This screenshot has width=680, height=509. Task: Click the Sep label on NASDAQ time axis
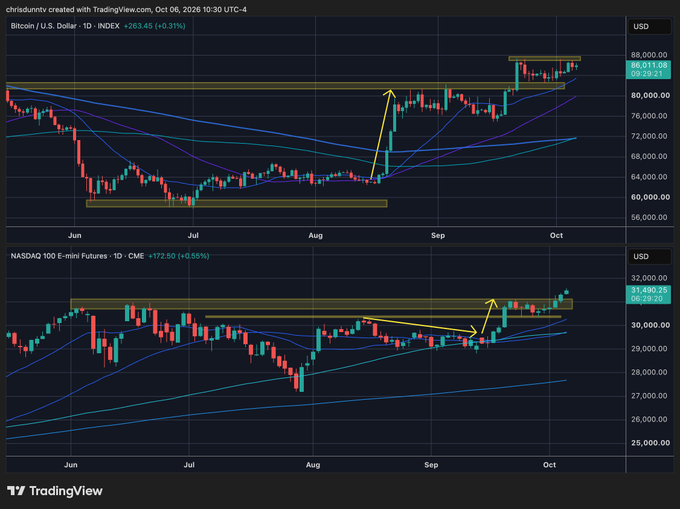point(431,465)
